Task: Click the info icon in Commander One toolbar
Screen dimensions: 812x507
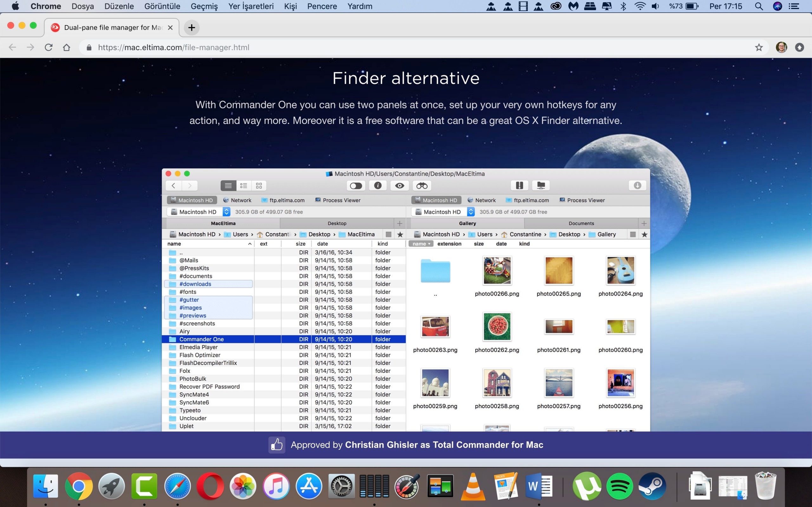Action: pyautogui.click(x=377, y=185)
